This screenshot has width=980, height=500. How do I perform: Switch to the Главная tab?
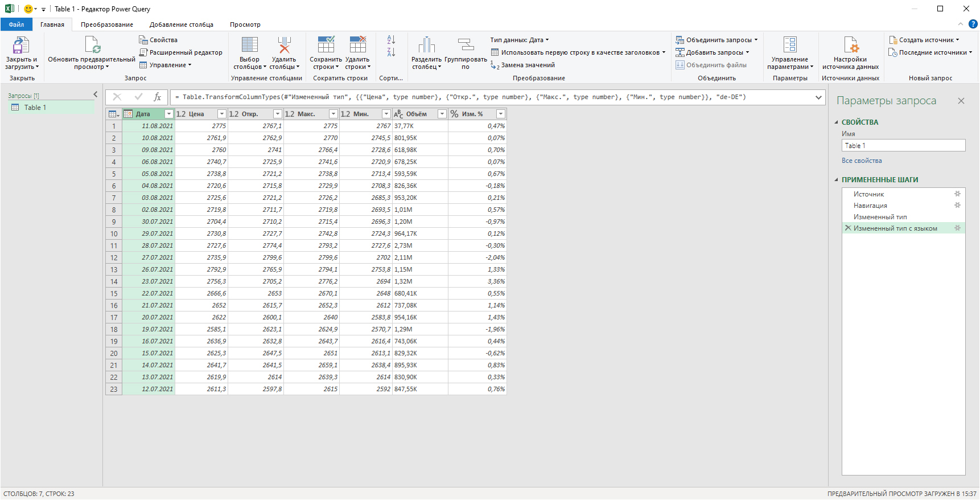[52, 24]
